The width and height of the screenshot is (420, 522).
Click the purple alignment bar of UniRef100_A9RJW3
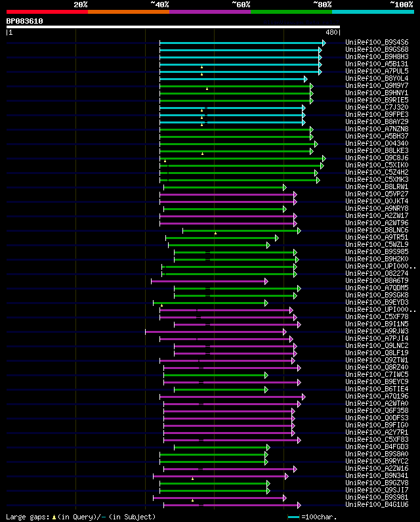click(216, 332)
